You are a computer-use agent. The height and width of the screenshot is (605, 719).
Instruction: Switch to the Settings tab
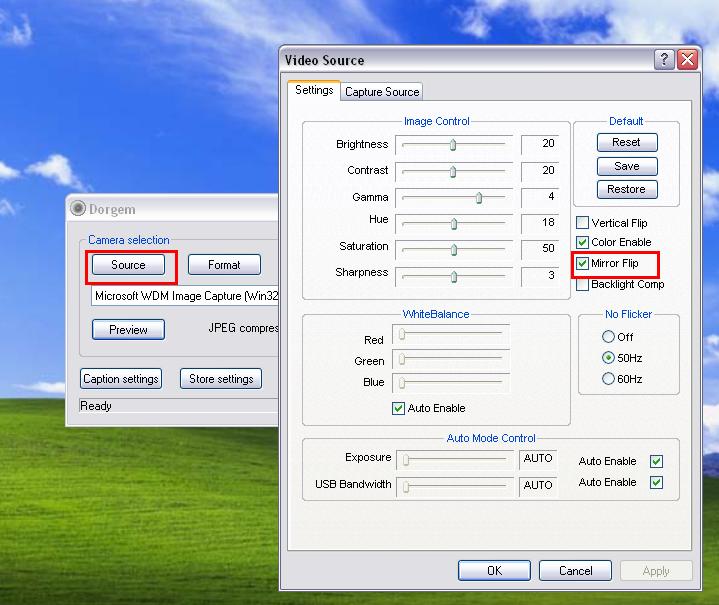click(x=314, y=90)
